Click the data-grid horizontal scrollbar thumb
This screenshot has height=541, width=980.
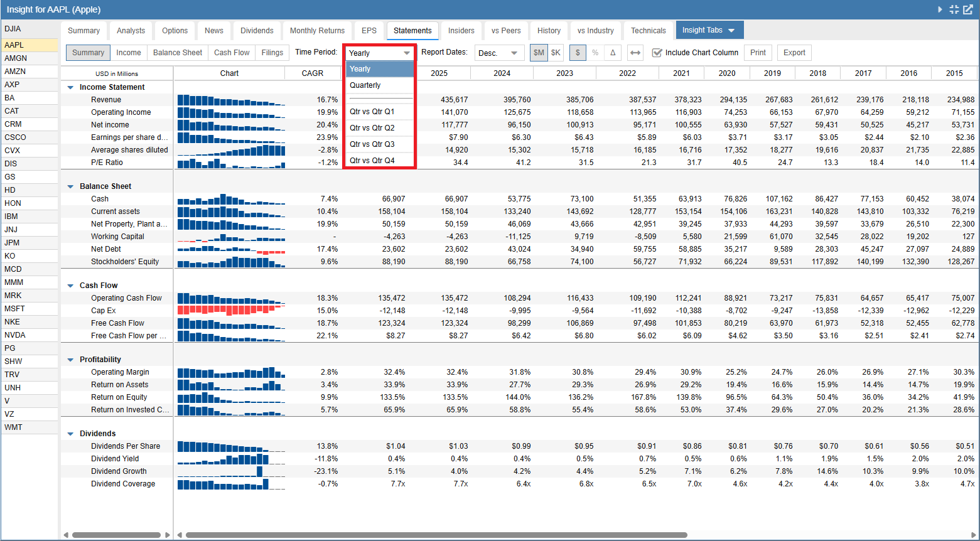(436, 535)
